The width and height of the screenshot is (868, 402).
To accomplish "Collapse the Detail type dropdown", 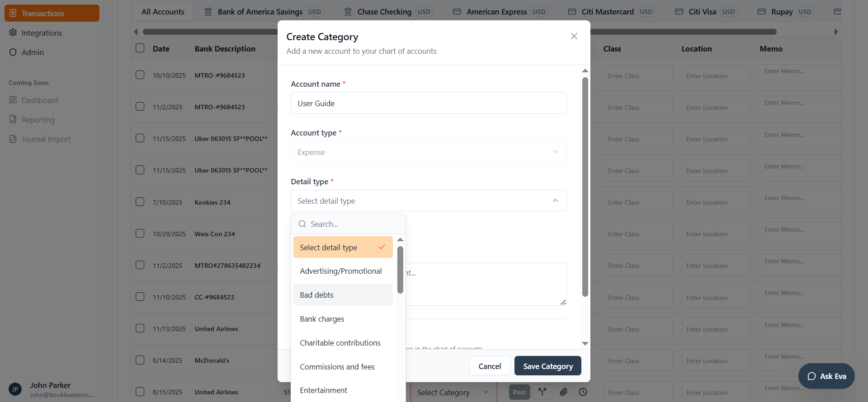I will click(x=555, y=201).
